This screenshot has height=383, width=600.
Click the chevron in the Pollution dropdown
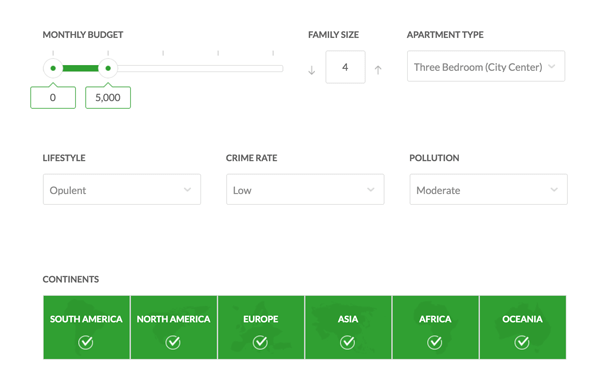tap(554, 189)
